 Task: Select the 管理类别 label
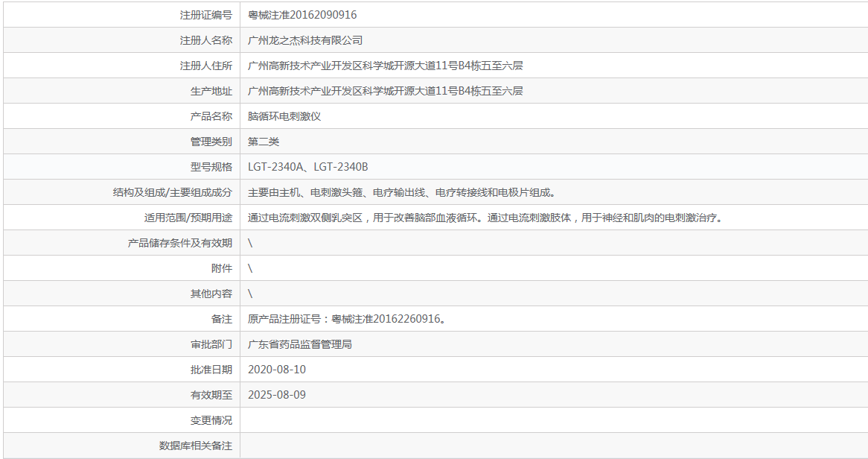[x=211, y=142]
